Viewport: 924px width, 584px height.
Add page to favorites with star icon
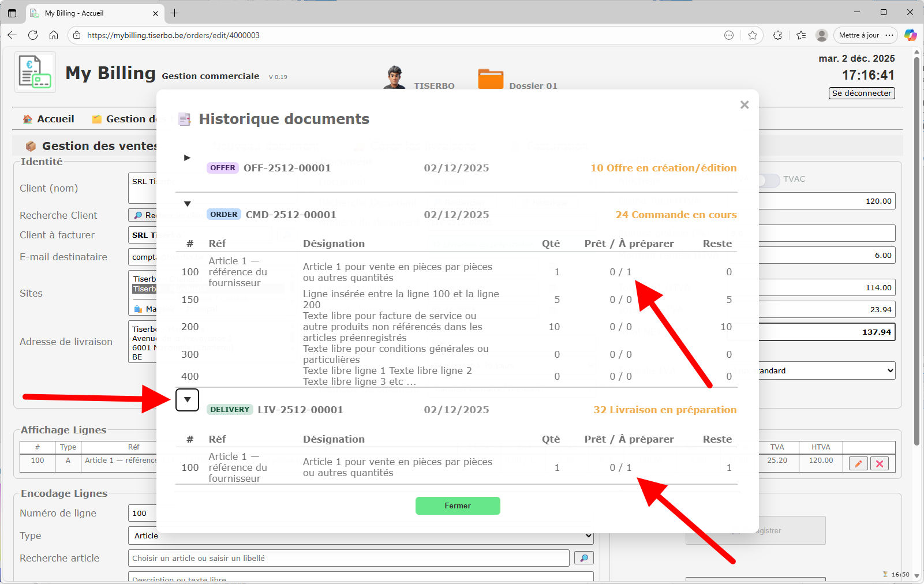click(x=752, y=35)
